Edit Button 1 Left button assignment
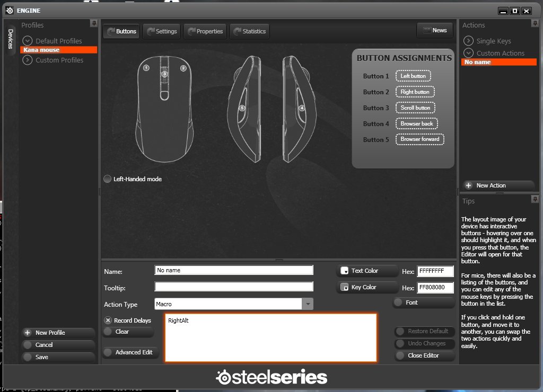 click(413, 76)
